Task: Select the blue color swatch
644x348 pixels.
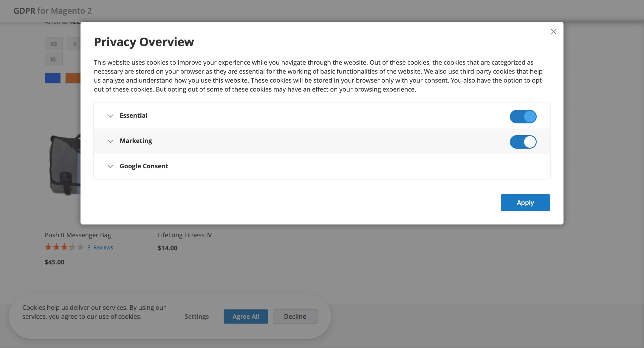Action: (x=53, y=78)
